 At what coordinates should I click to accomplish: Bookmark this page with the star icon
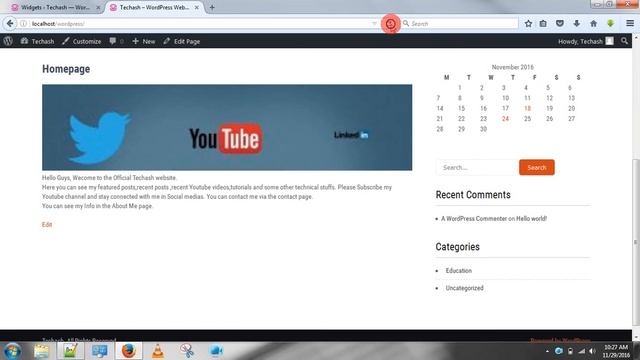coord(528,24)
